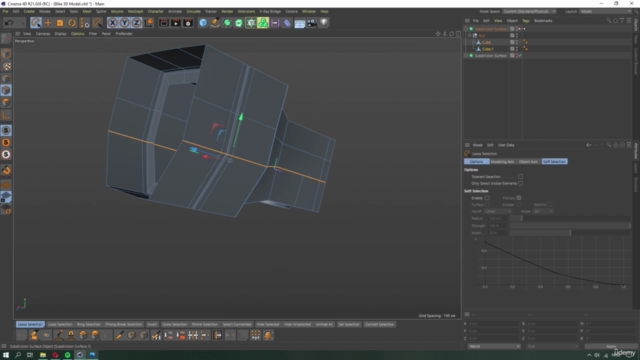
Task: Select the Options tab in Attributes
Action: point(476,162)
